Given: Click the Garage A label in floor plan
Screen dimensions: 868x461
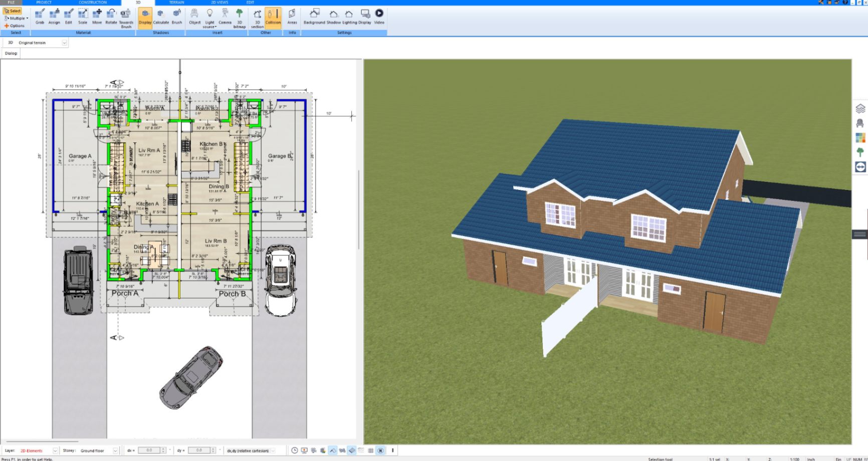Looking at the screenshot, I should [x=80, y=156].
